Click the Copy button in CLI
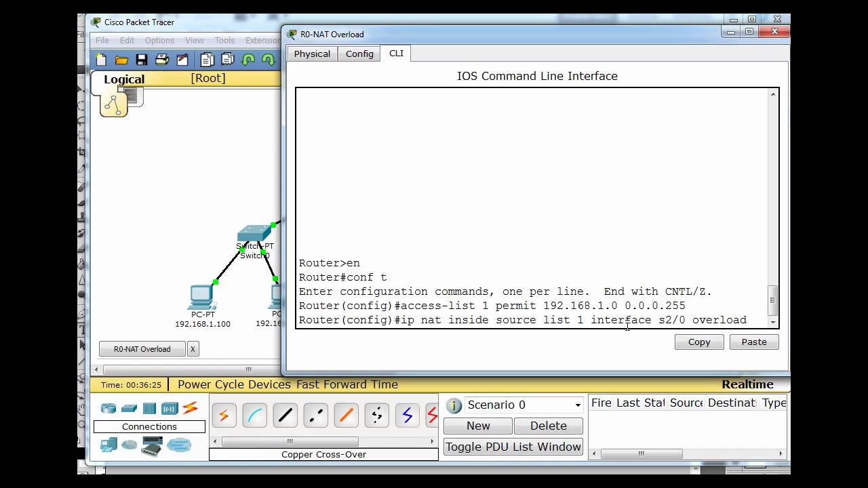The image size is (868, 488). [699, 342]
